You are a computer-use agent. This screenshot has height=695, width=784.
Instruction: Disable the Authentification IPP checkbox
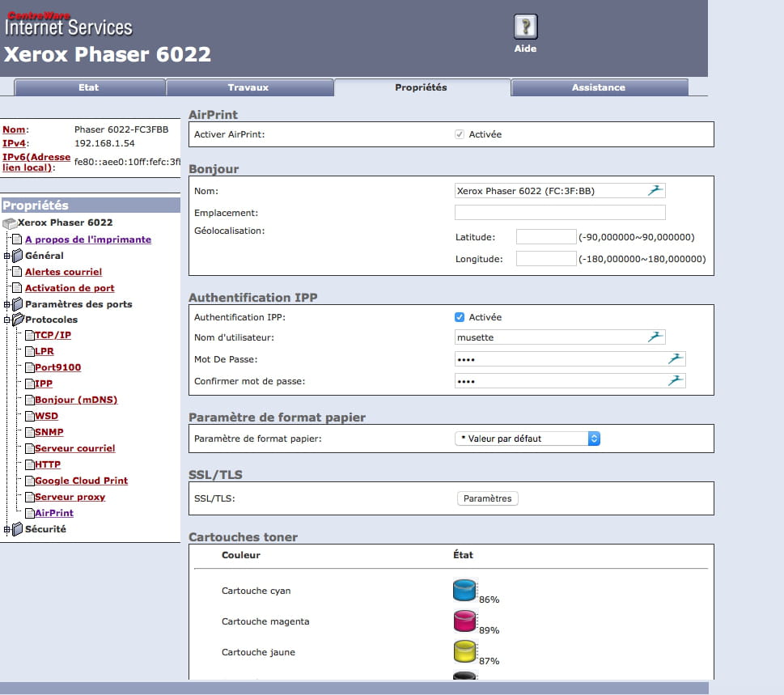[460, 317]
